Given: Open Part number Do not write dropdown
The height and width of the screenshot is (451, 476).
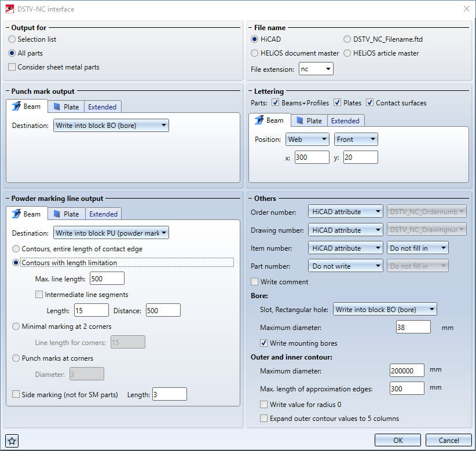Looking at the screenshot, I should [346, 266].
